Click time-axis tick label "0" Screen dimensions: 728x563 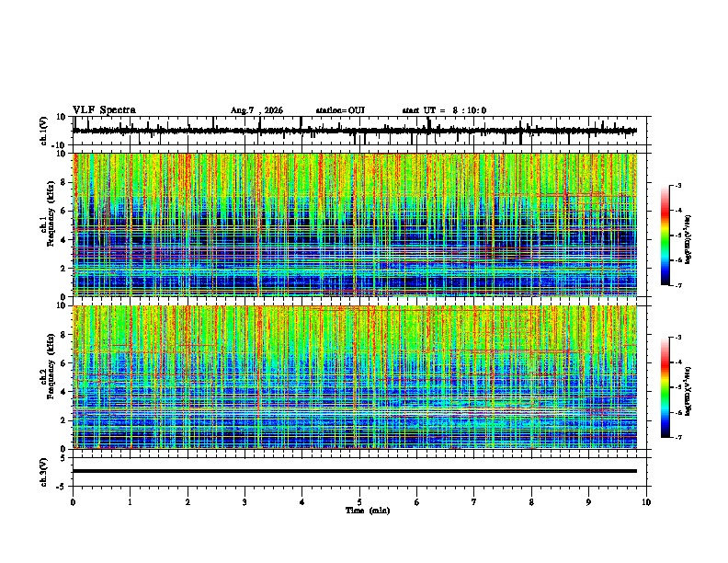[x=73, y=502]
